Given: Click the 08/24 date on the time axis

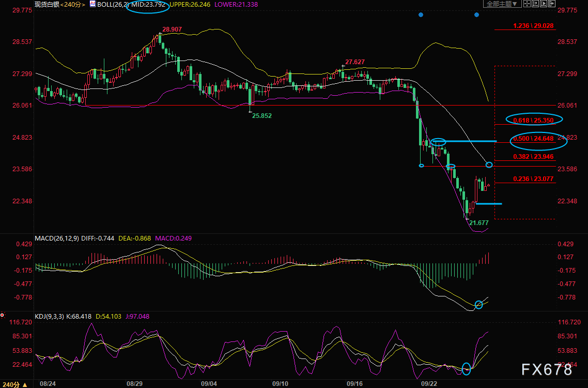Looking at the screenshot, I should click(x=48, y=384).
